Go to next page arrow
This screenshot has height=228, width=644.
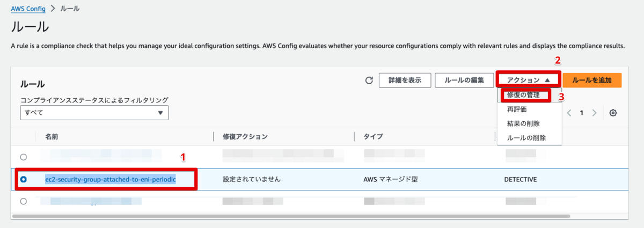(x=594, y=113)
